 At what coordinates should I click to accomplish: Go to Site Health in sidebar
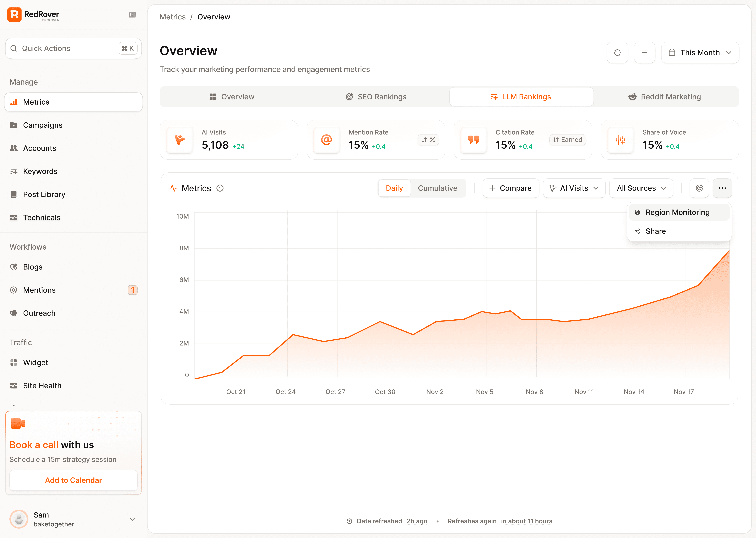point(42,386)
